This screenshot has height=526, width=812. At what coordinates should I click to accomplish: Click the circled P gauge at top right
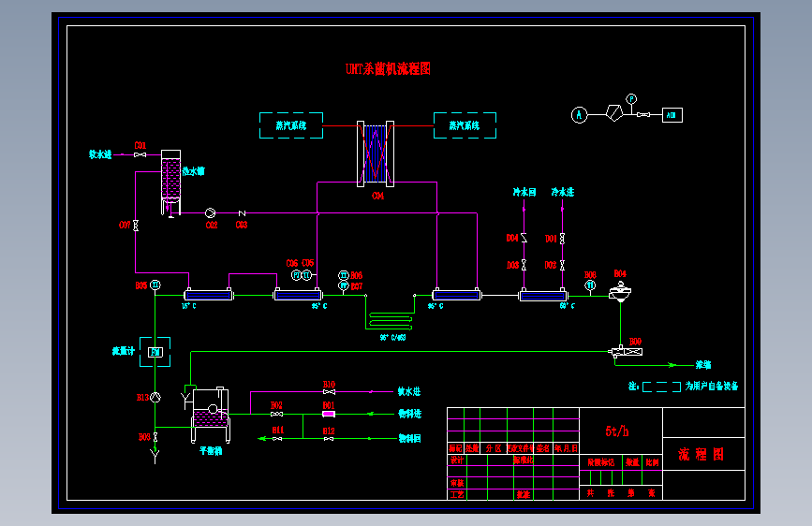631,99
